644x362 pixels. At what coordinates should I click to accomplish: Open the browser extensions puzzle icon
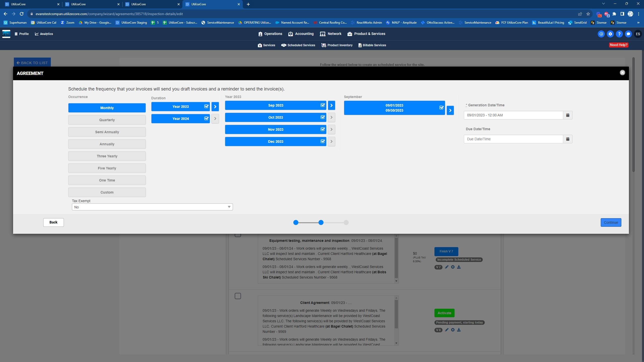[x=614, y=14]
